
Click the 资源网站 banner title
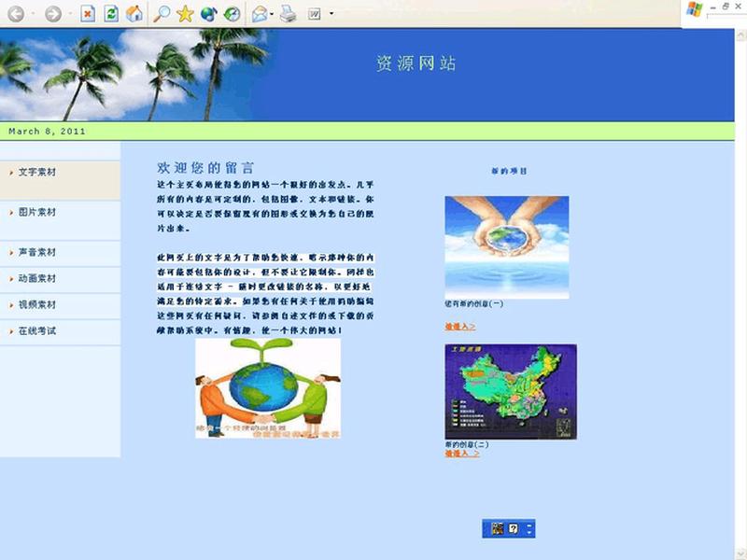[416, 63]
